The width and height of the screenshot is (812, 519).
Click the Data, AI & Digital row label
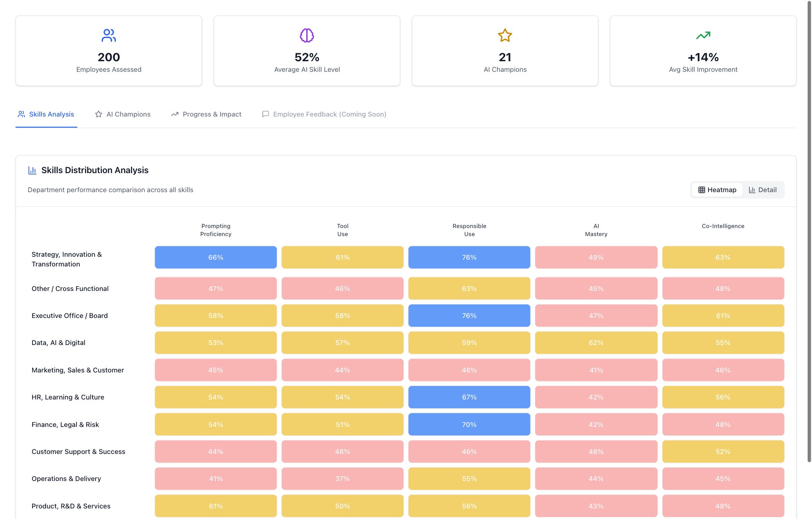pos(58,343)
